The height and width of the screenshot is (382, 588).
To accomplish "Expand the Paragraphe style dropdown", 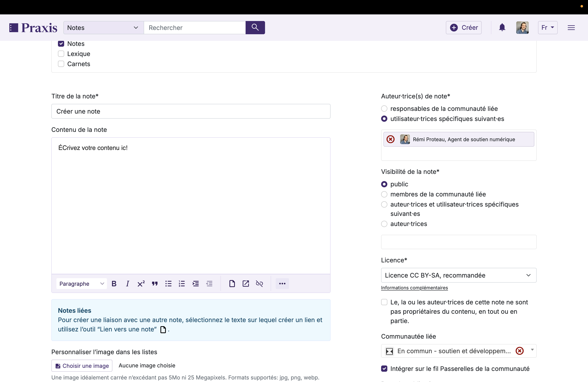I will click(x=81, y=284).
